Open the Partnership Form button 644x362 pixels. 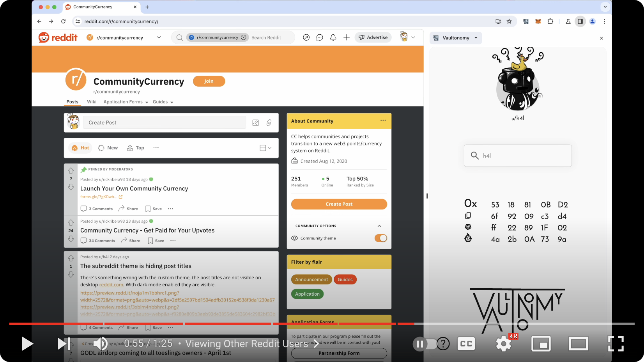click(339, 353)
